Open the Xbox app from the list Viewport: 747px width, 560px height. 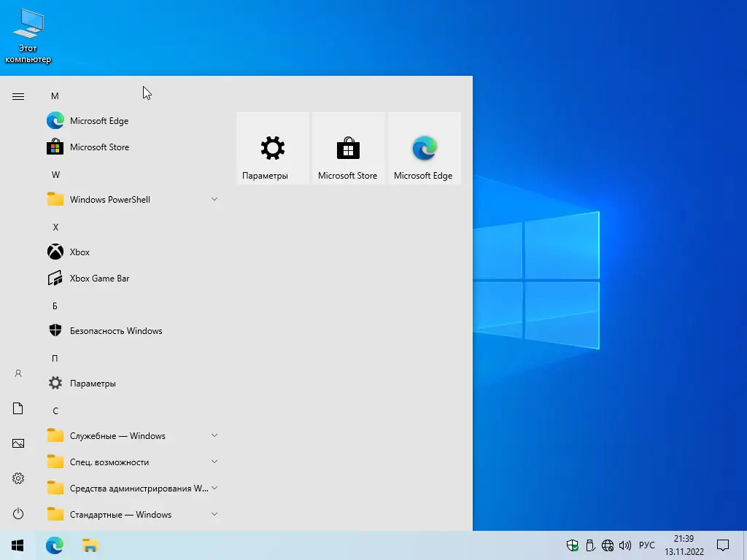click(x=133, y=252)
